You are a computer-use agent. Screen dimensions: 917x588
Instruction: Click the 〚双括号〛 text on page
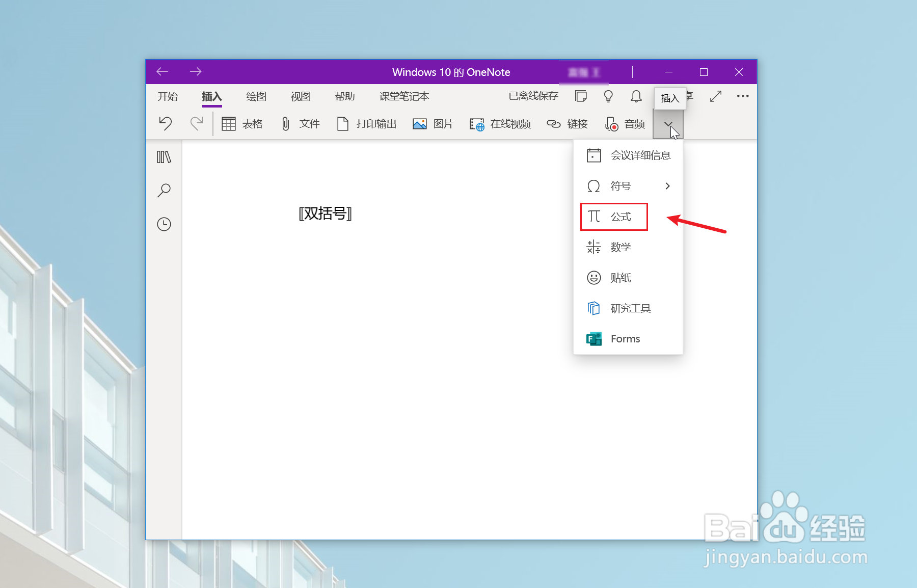[x=325, y=213]
